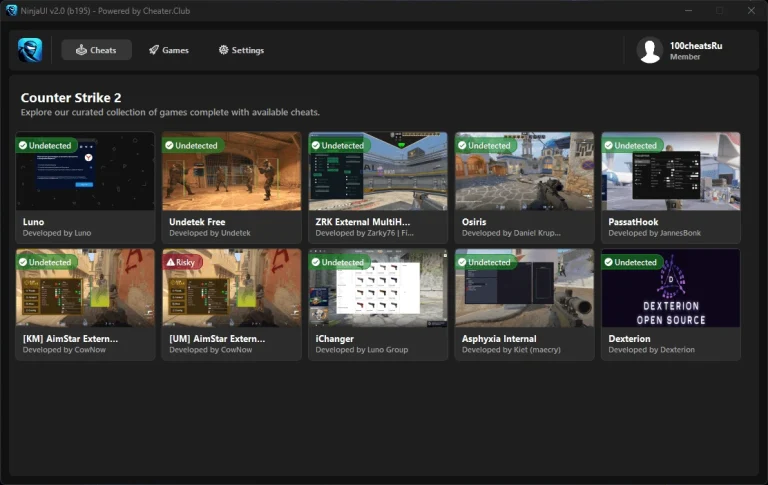Select the Asphyxia Internal title
768x485 pixels.
[499, 339]
